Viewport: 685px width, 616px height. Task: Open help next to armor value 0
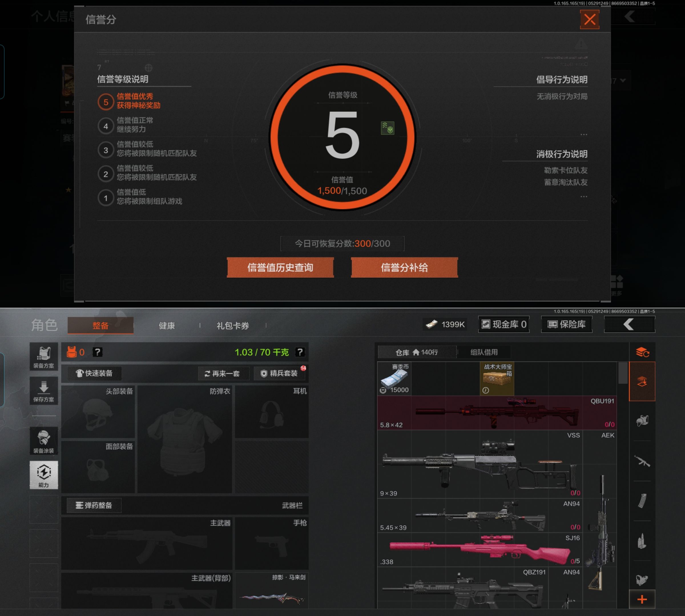[x=97, y=352]
